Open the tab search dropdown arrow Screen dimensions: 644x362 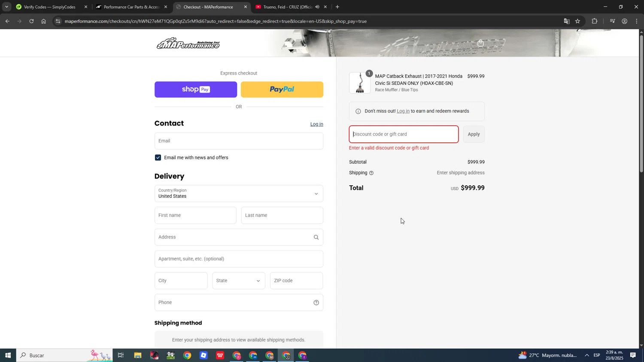(x=6, y=7)
